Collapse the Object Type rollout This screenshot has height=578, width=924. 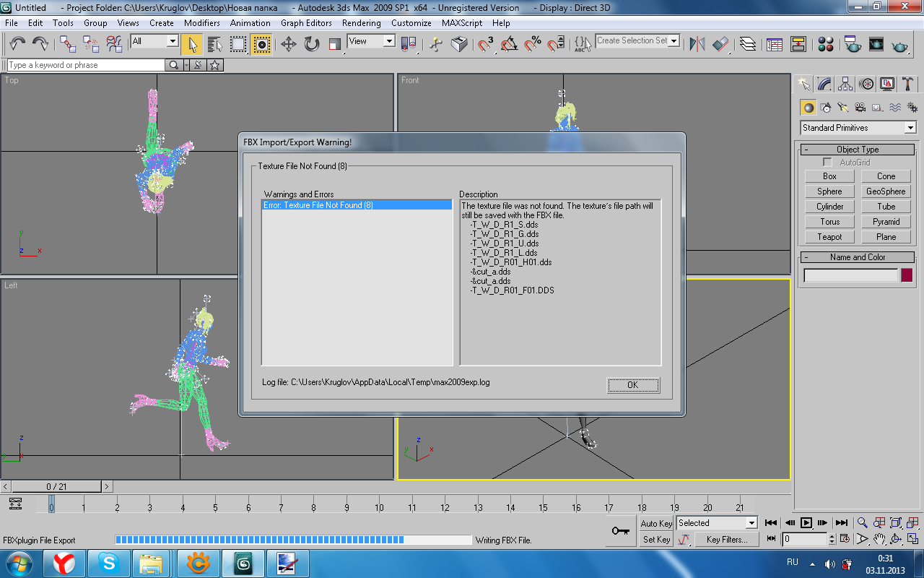click(x=858, y=150)
